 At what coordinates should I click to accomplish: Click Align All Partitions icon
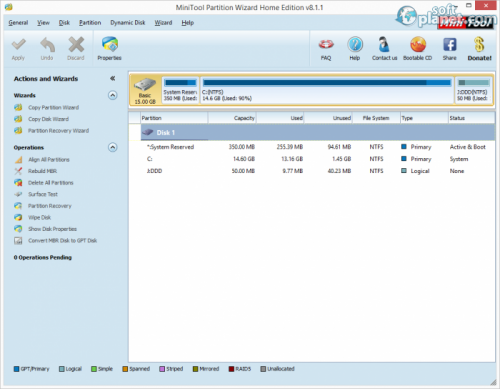(x=18, y=160)
